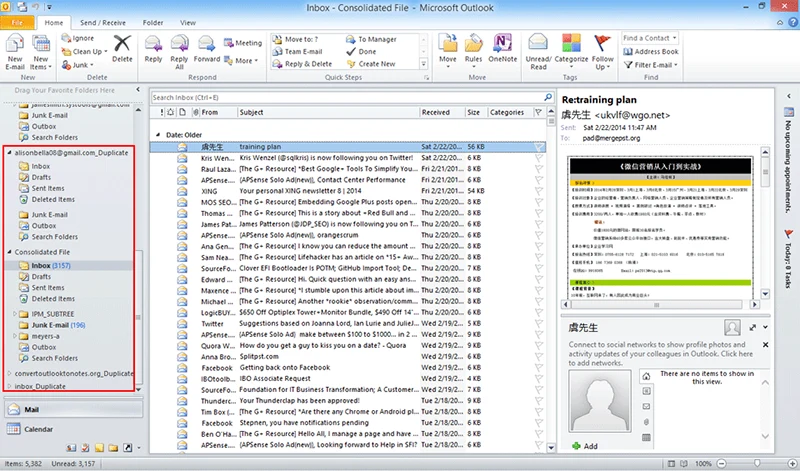Collapse alisonbella08@gmail.com_Duplicate folder tree
The width and height of the screenshot is (800, 471).
pos(9,153)
